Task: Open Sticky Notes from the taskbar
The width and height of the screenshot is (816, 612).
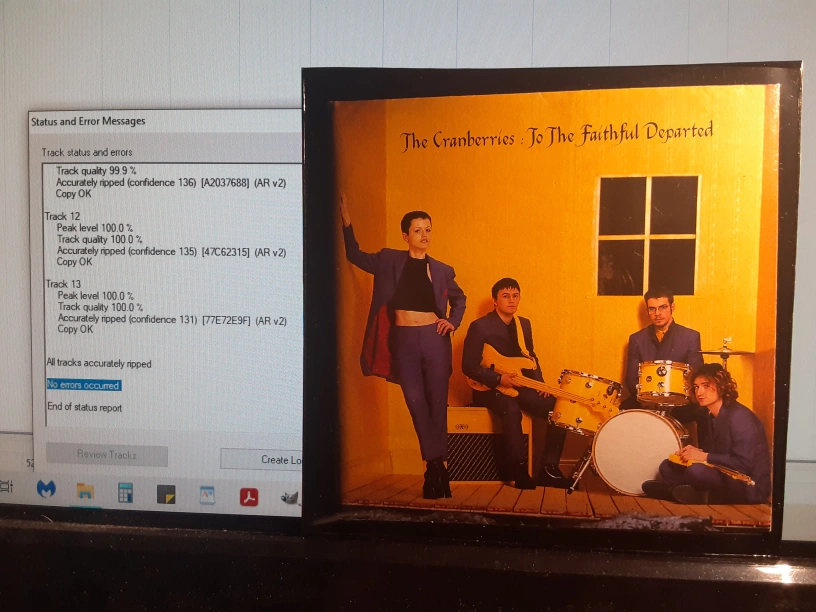Action: [x=166, y=494]
